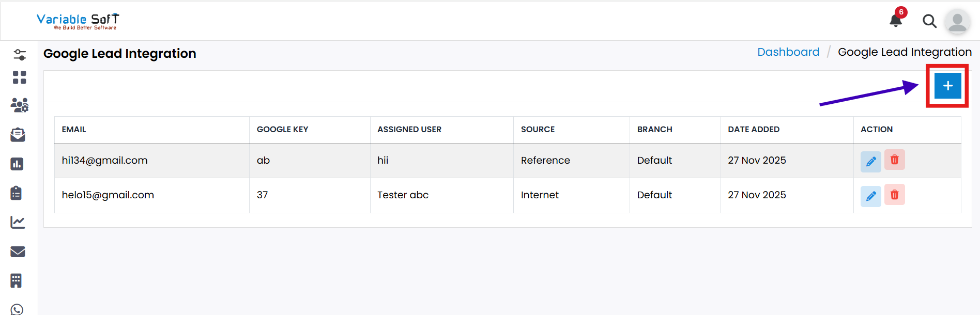Click assigned user hii
Screen dimensions: 980x315
pos(382,161)
